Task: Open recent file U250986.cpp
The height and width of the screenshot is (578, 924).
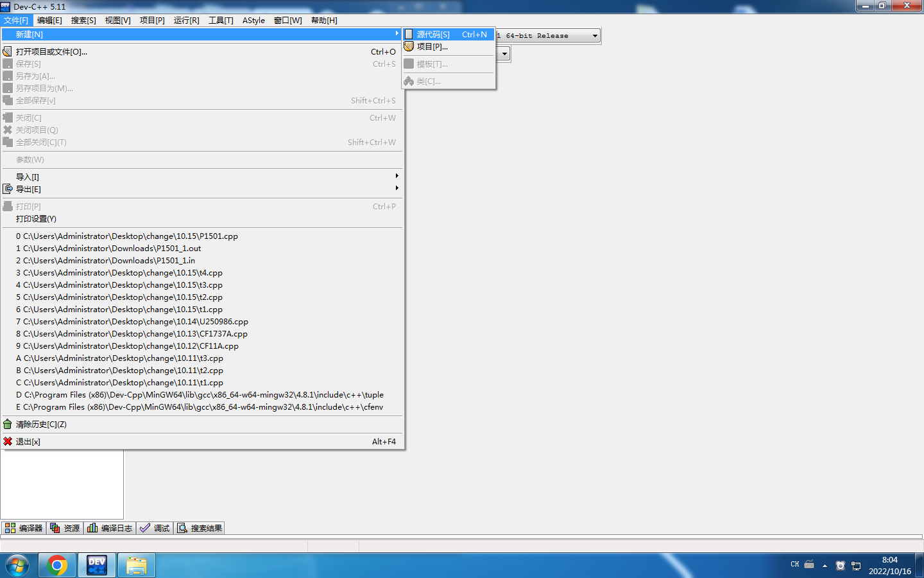Action: coord(201,322)
